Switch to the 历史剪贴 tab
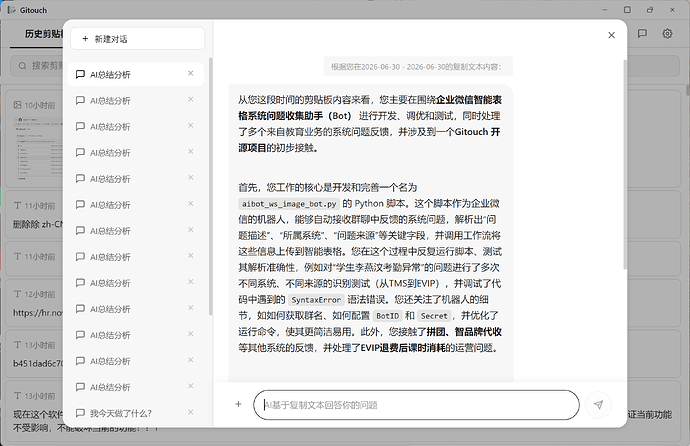Viewport: 690px width, 446px height. pos(43,34)
